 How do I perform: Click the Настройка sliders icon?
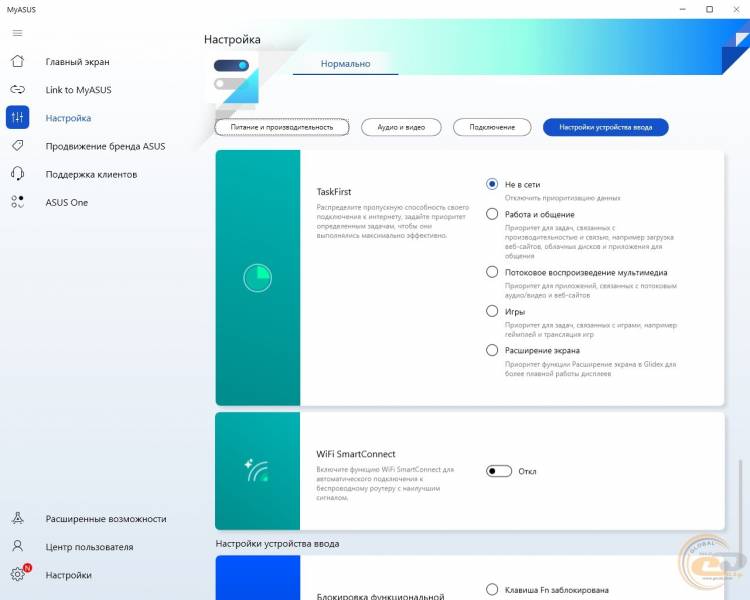point(18,117)
